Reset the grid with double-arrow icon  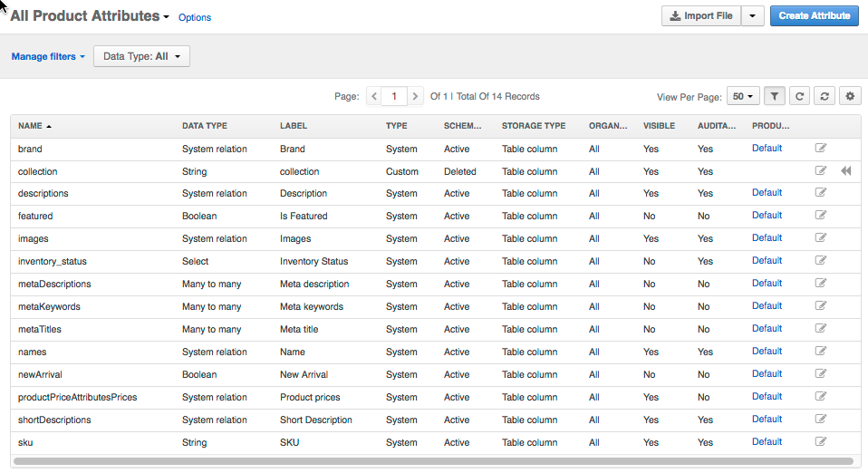coord(825,96)
